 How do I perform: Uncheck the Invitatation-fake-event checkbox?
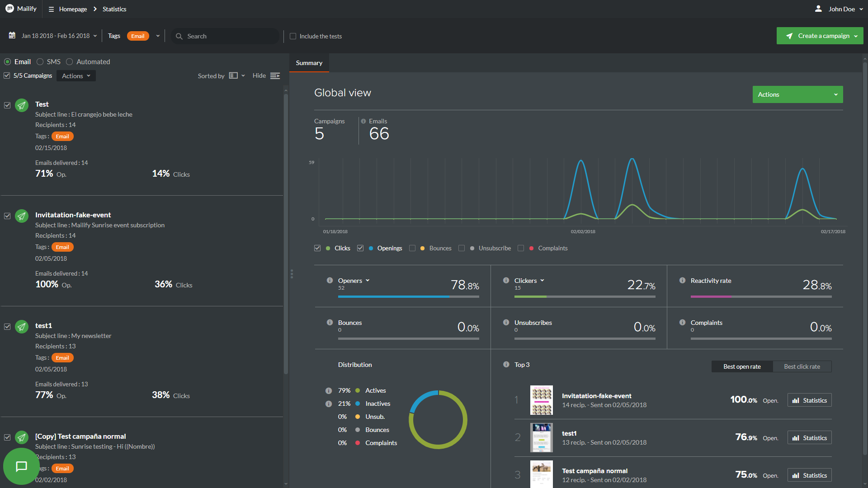coord(7,216)
